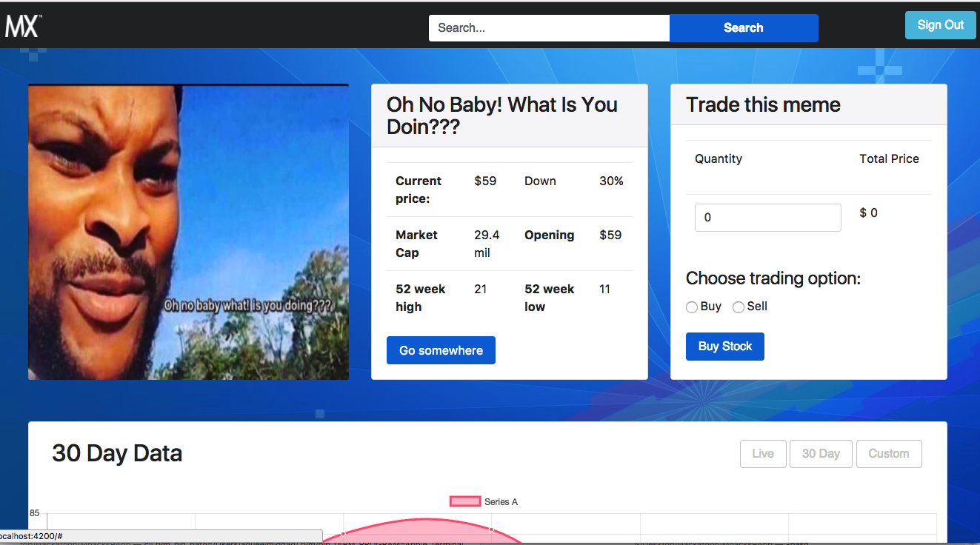Click the '52 week high' label
Image resolution: width=980 pixels, height=545 pixels.
point(420,298)
